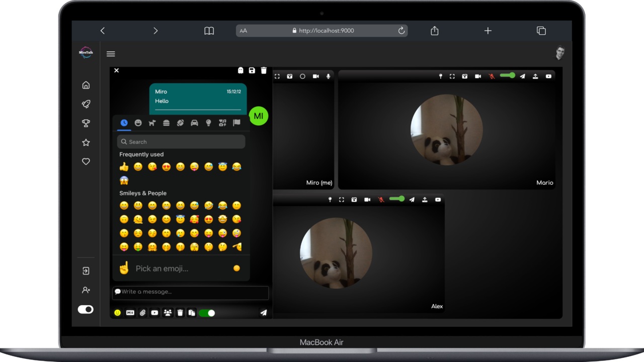Image resolution: width=644 pixels, height=362 pixels.
Task: Click the Write a message input field
Action: pos(190,293)
